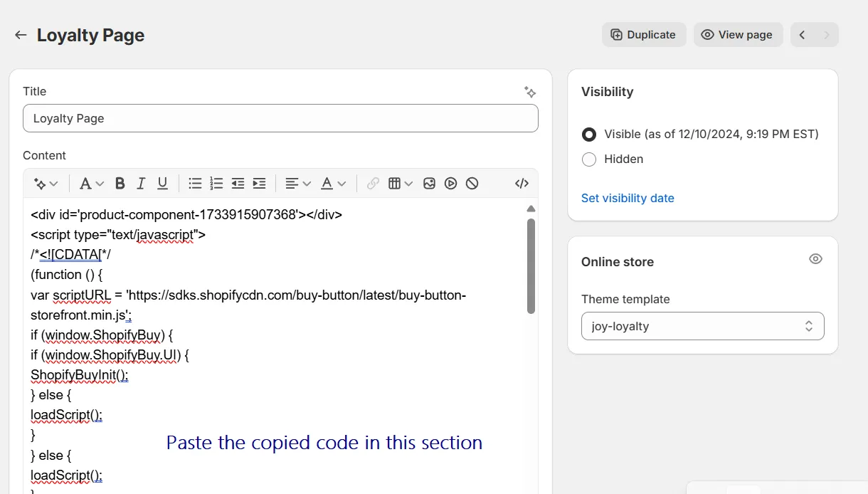Insert a video using the play icon

(450, 184)
